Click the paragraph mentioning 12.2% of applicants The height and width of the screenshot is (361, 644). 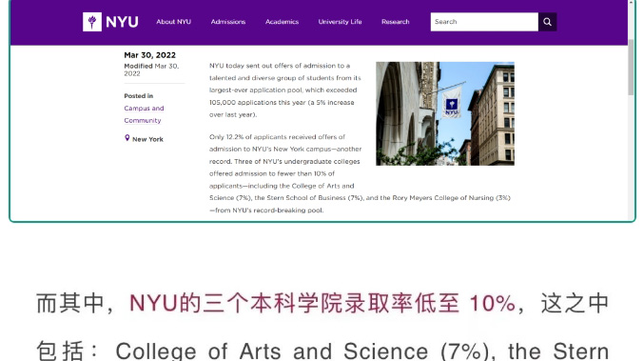pyautogui.click(x=360, y=173)
